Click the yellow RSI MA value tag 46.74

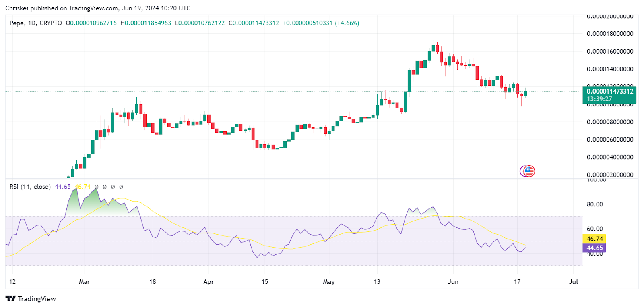pos(594,239)
